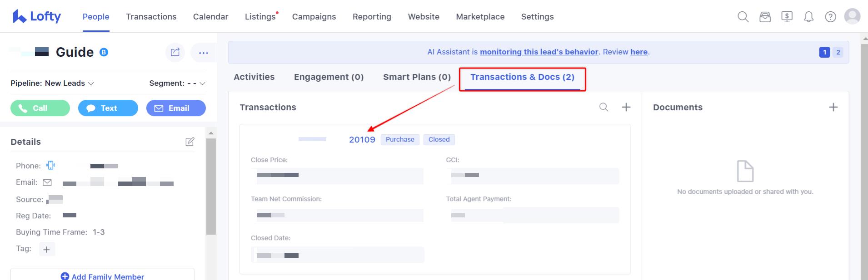Viewport: 868px width, 280px height.
Task: Switch to the Smart Plans (0) tab
Action: click(x=417, y=77)
